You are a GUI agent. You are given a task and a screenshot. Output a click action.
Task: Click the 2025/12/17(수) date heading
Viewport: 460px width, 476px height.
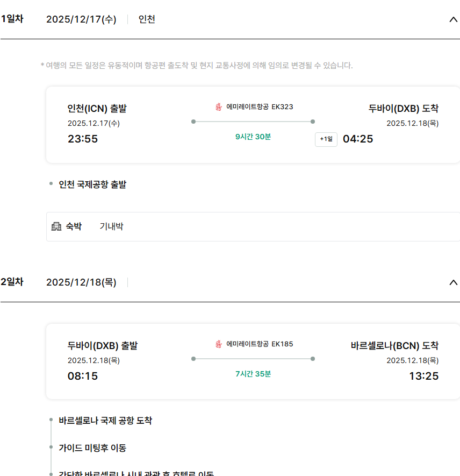pyautogui.click(x=81, y=19)
